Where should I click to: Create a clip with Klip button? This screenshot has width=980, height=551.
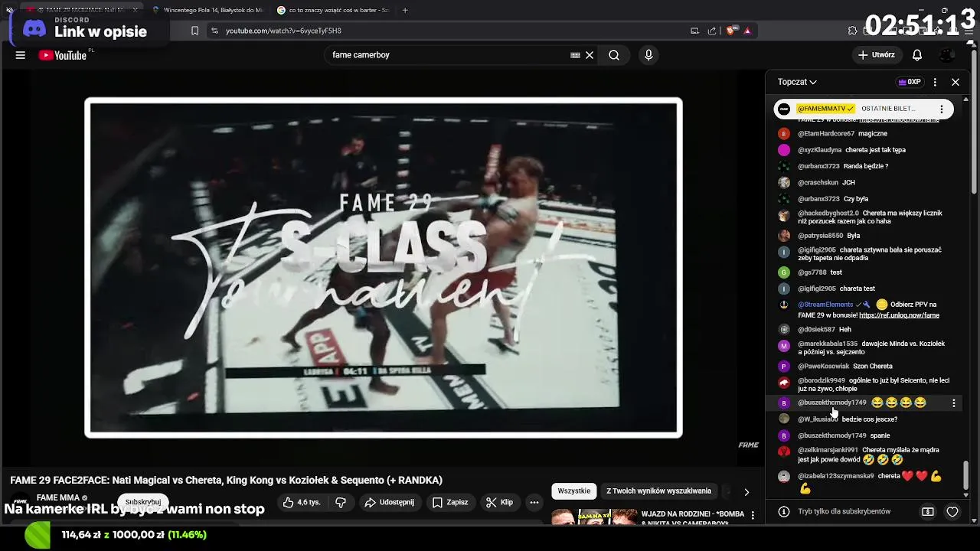499,502
